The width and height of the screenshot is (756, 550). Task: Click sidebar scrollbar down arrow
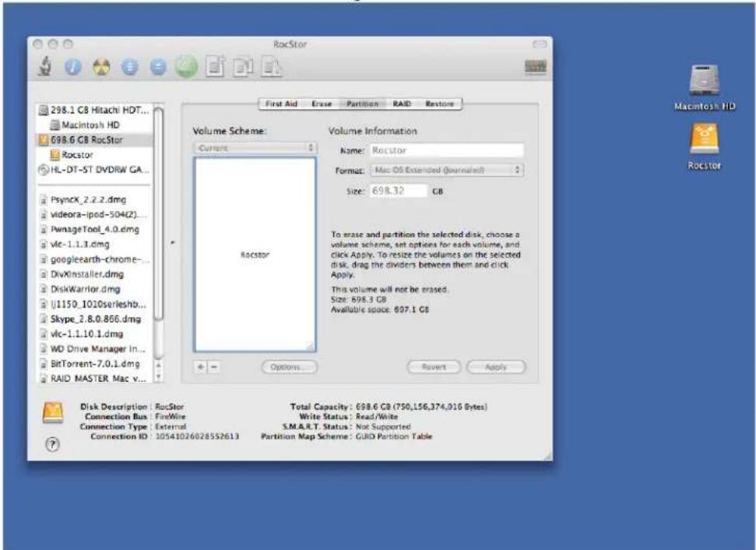coord(159,377)
